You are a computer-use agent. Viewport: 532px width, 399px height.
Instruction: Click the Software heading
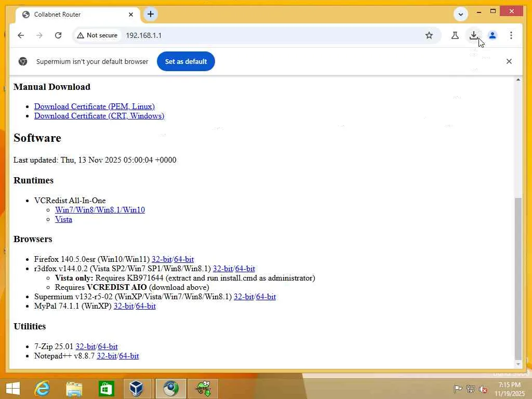tap(37, 138)
